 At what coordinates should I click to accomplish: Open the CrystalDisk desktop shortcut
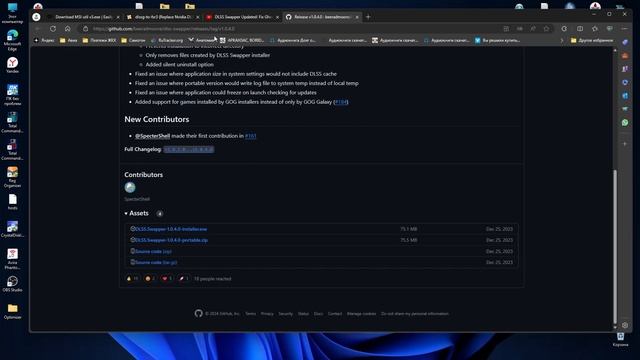pyautogui.click(x=12, y=229)
